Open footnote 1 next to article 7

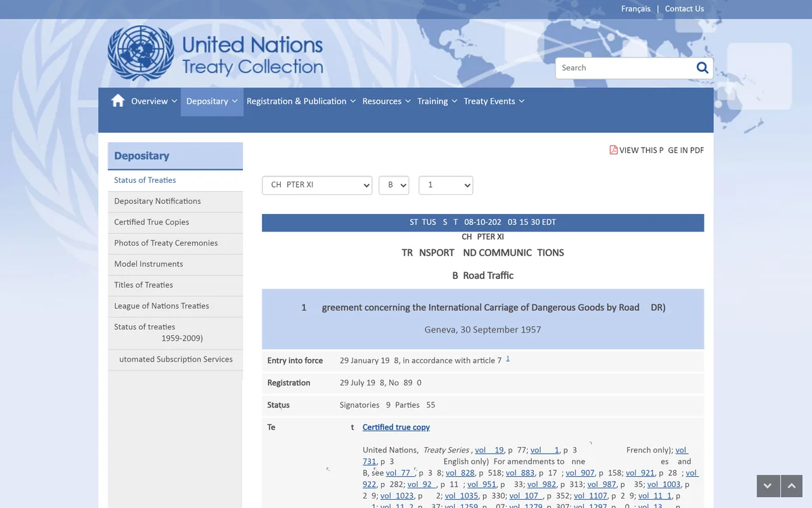(507, 358)
